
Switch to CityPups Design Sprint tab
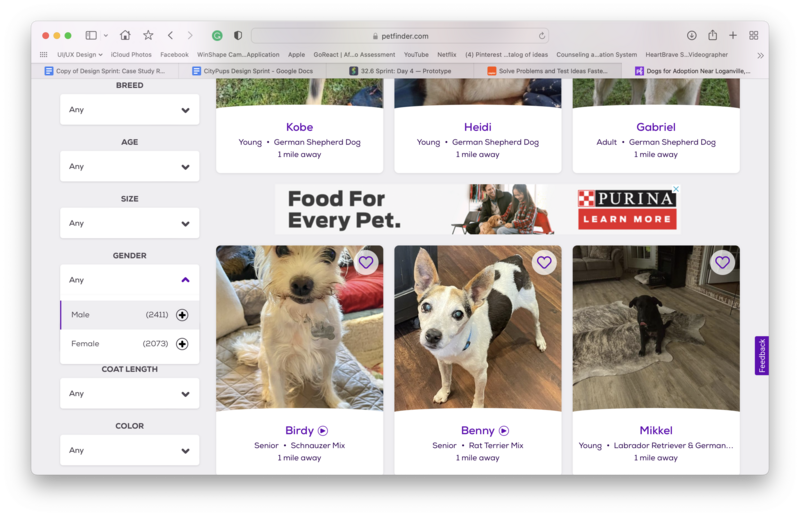pyautogui.click(x=253, y=71)
